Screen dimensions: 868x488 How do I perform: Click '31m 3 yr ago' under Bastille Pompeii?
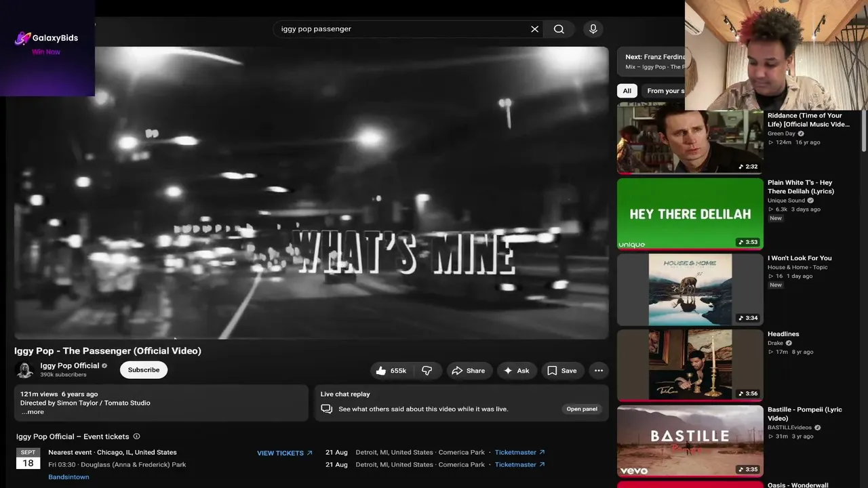(791, 436)
